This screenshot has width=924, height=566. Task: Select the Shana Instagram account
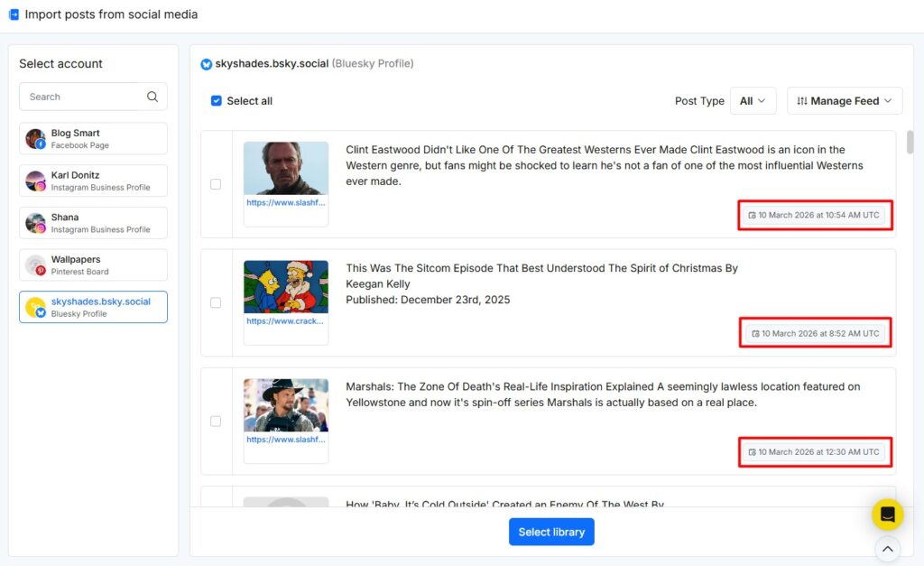pos(93,222)
